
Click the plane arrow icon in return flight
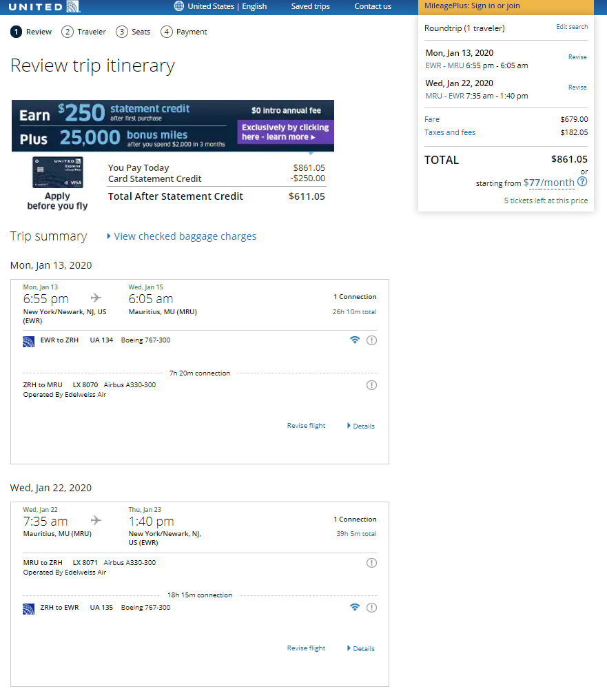tap(96, 520)
